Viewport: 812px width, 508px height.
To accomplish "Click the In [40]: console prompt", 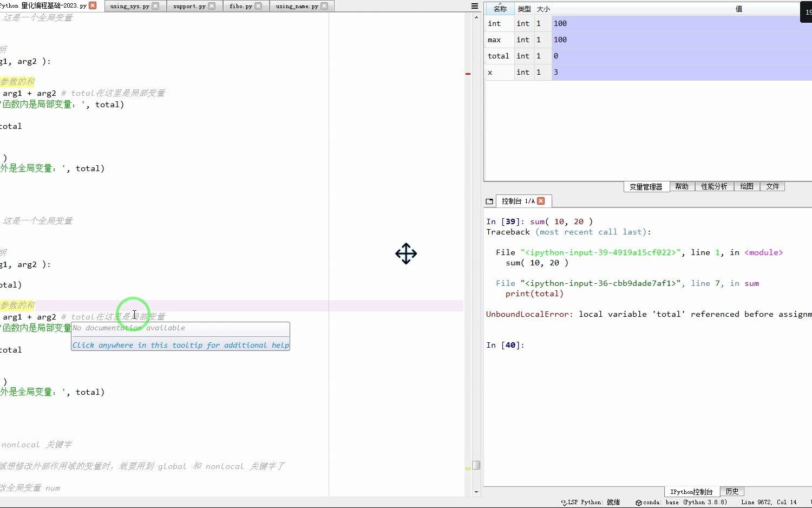I will click(x=505, y=345).
